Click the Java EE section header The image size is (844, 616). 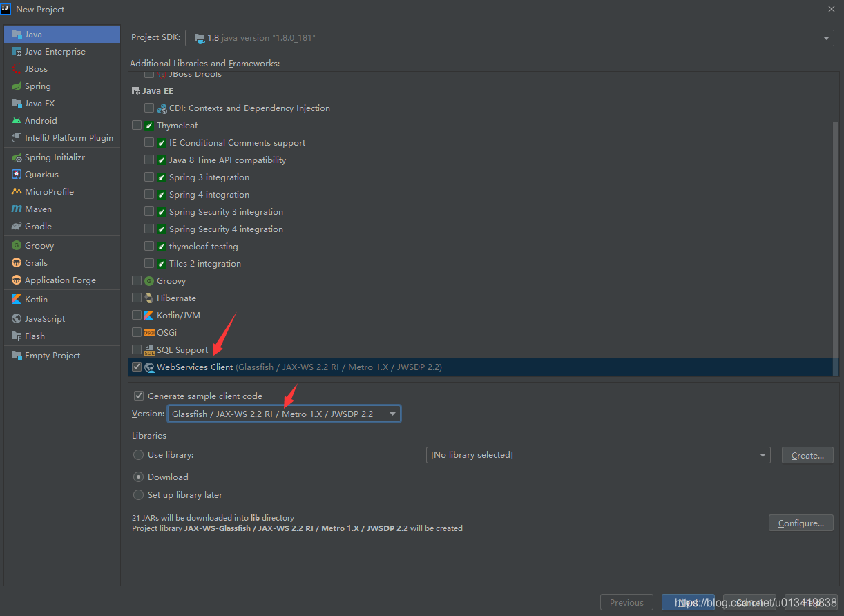coord(153,90)
